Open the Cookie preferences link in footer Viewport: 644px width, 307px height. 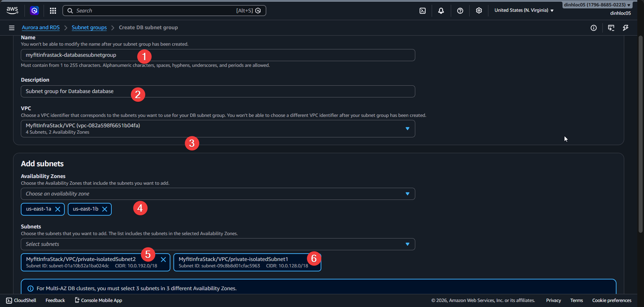[611, 300]
